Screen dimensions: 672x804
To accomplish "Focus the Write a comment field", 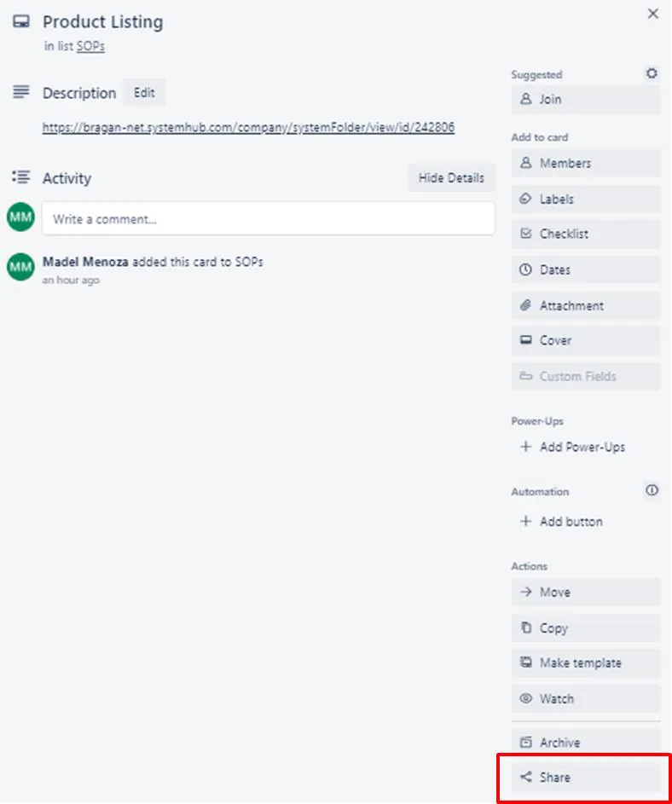I will click(x=269, y=219).
